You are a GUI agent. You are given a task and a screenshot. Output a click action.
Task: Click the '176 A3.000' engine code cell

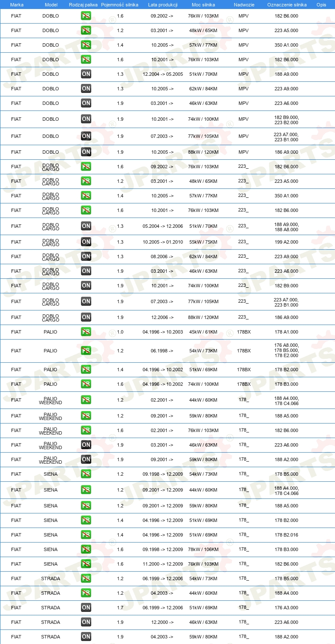(287, 608)
